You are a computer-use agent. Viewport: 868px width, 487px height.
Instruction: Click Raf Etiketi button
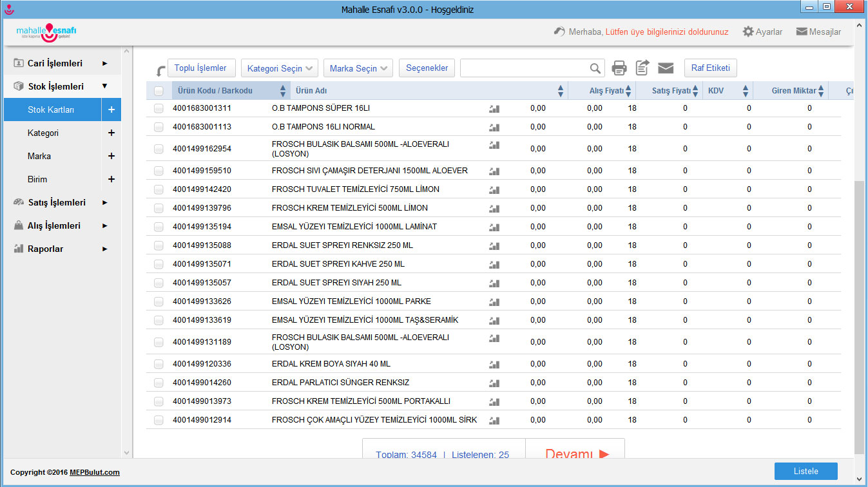click(x=711, y=68)
